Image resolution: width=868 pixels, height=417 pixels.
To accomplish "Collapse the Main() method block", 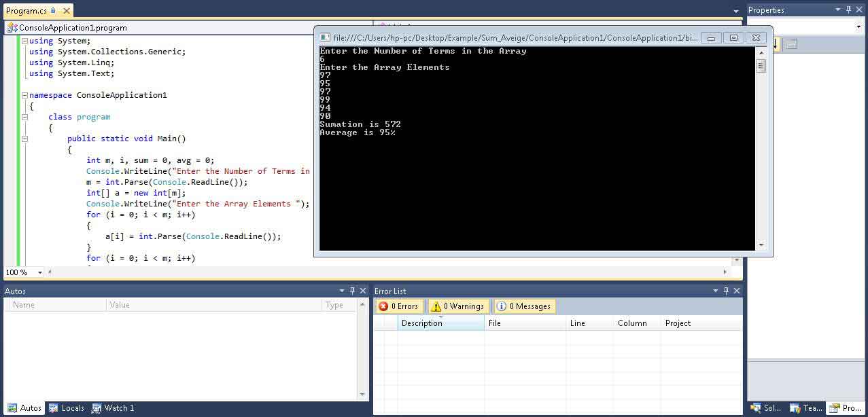I will 24,139.
